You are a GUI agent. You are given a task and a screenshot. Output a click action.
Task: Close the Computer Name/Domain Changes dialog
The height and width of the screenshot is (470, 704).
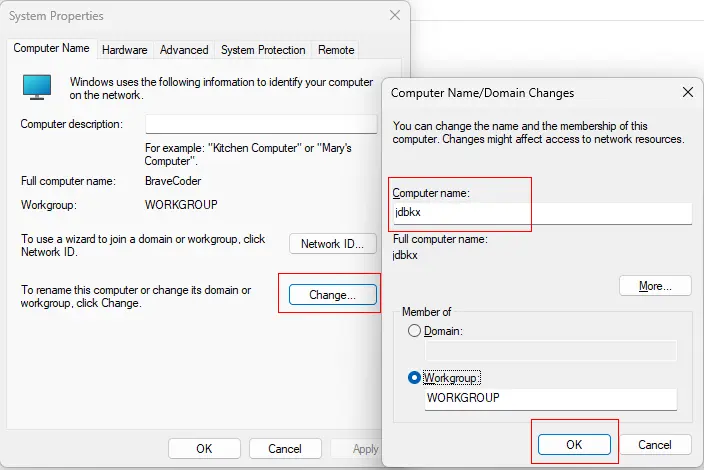coord(687,92)
